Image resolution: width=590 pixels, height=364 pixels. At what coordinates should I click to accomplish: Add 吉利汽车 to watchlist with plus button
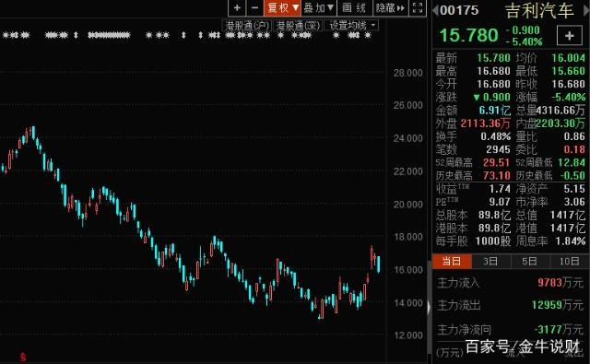click(570, 36)
